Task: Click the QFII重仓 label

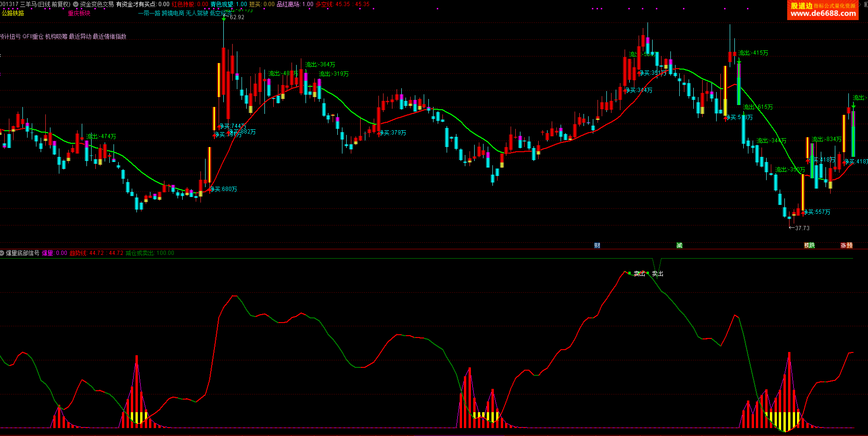Action: tap(33, 36)
